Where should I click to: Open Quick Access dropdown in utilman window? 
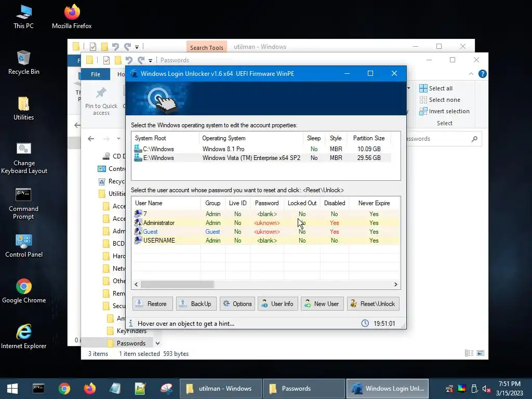[x=137, y=47]
